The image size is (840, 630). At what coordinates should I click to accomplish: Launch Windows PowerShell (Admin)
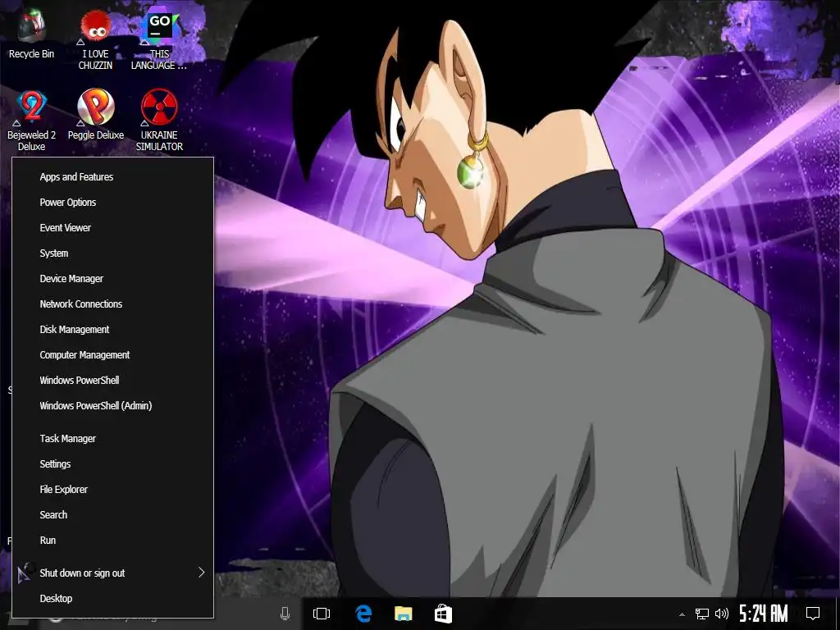click(113, 406)
